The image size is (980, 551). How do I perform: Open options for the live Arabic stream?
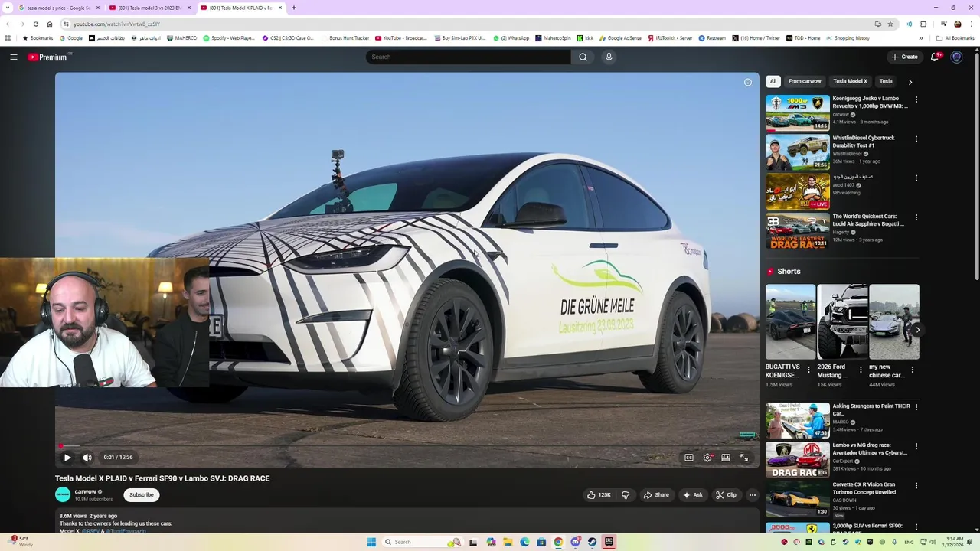916,178
